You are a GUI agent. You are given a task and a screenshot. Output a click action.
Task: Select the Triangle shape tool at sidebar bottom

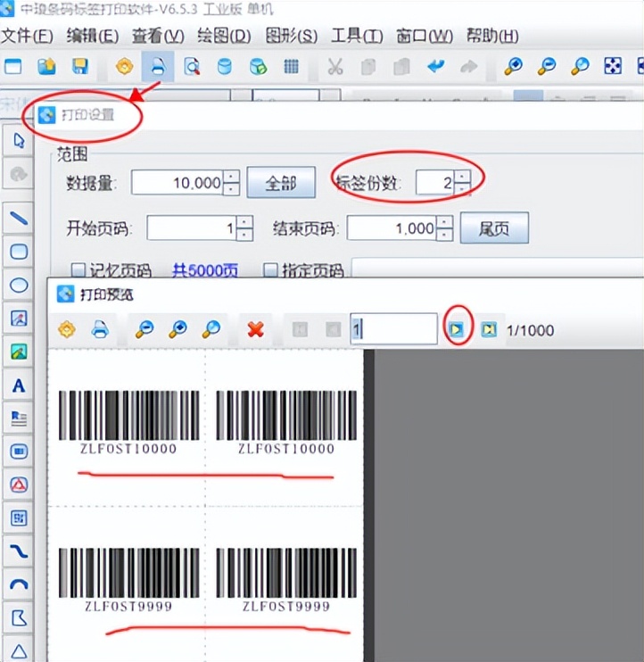pos(19,650)
